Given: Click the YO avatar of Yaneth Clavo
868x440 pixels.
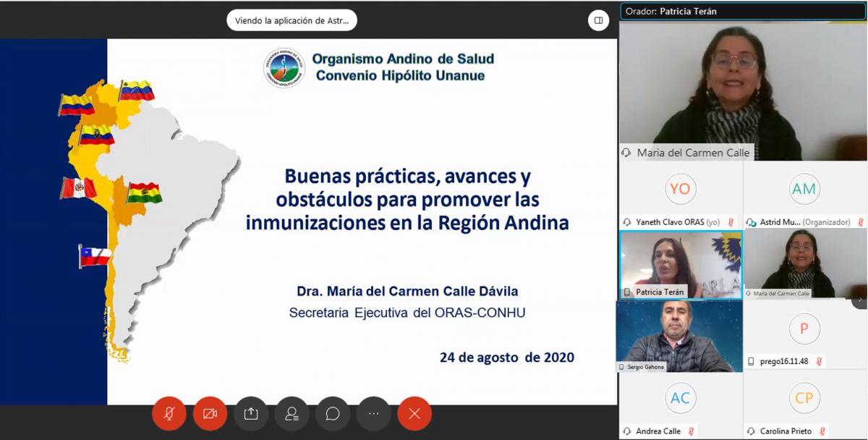Looking at the screenshot, I should [x=680, y=189].
